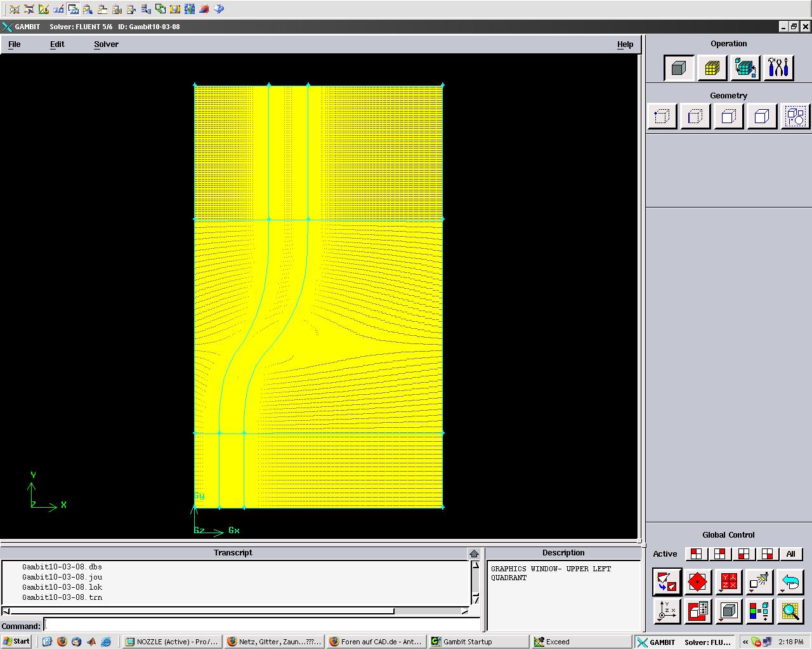Choose the Group geometry command button
Image resolution: width=812 pixels, height=650 pixels.
pyautogui.click(x=796, y=117)
